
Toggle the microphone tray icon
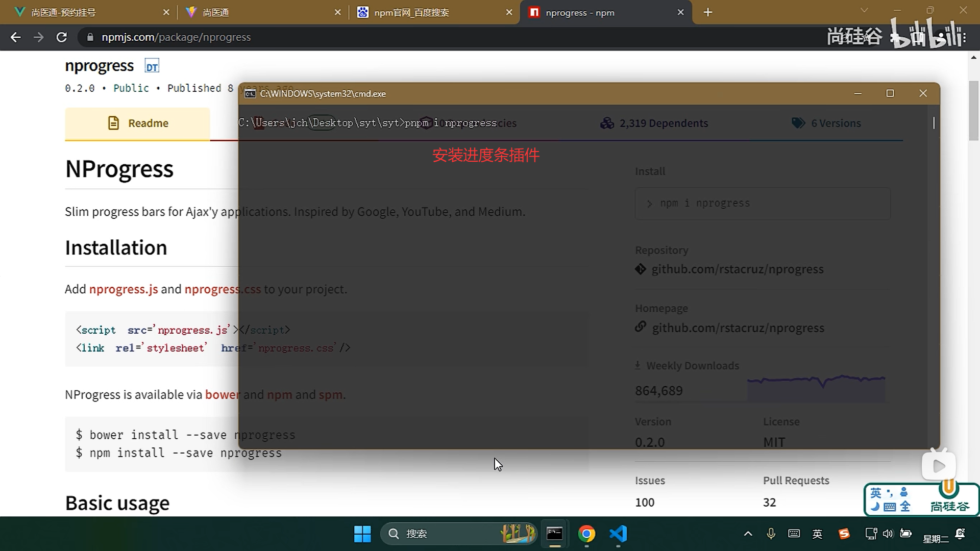coord(771,534)
